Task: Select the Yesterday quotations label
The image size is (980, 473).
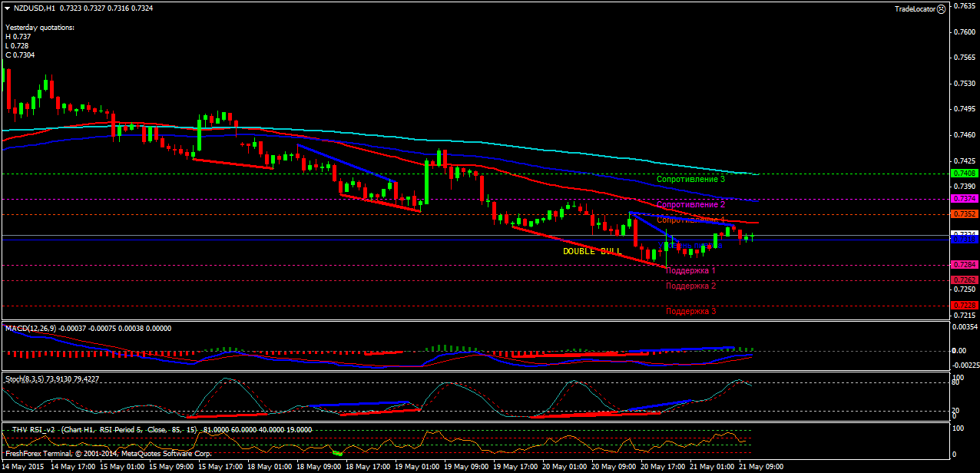Action: tap(40, 27)
